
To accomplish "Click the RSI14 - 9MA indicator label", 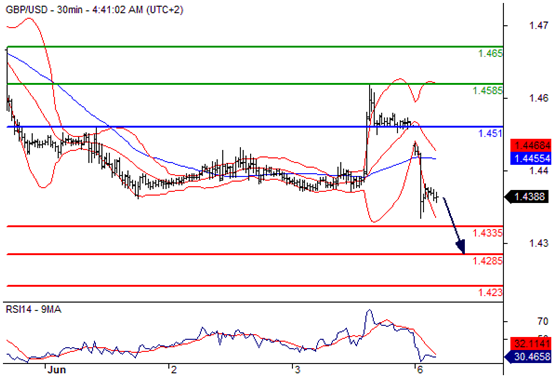I will tap(33, 310).
